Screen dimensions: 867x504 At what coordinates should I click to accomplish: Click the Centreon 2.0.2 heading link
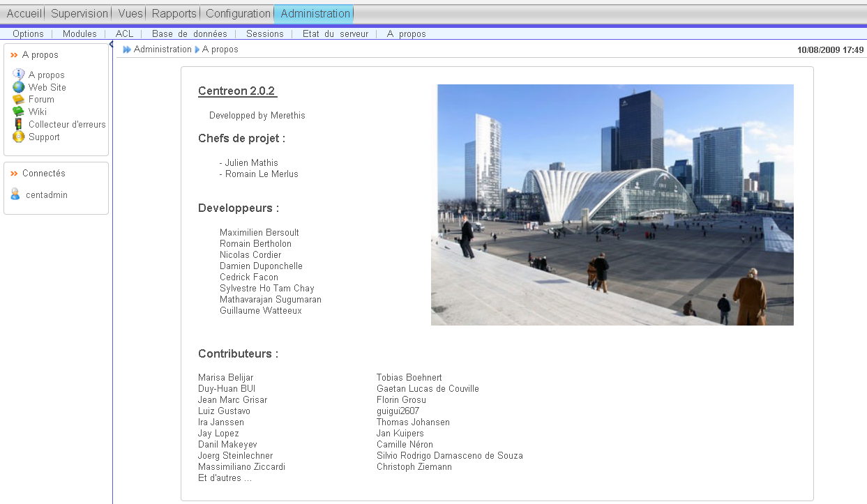236,91
